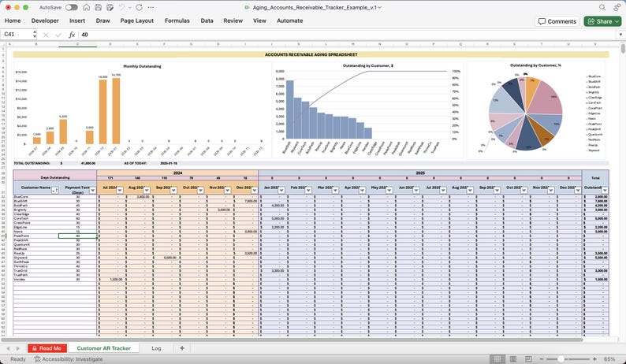Open the Comments pane
Image resolution: width=626 pixels, height=364 pixels.
557,21
